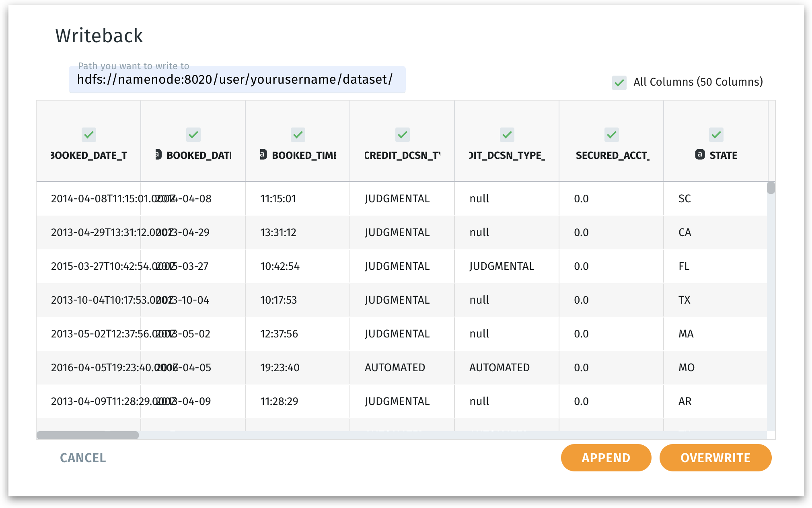Click the AUTOMATED credit decision cell
Viewport: 812px width, 508px height.
pyautogui.click(x=395, y=368)
